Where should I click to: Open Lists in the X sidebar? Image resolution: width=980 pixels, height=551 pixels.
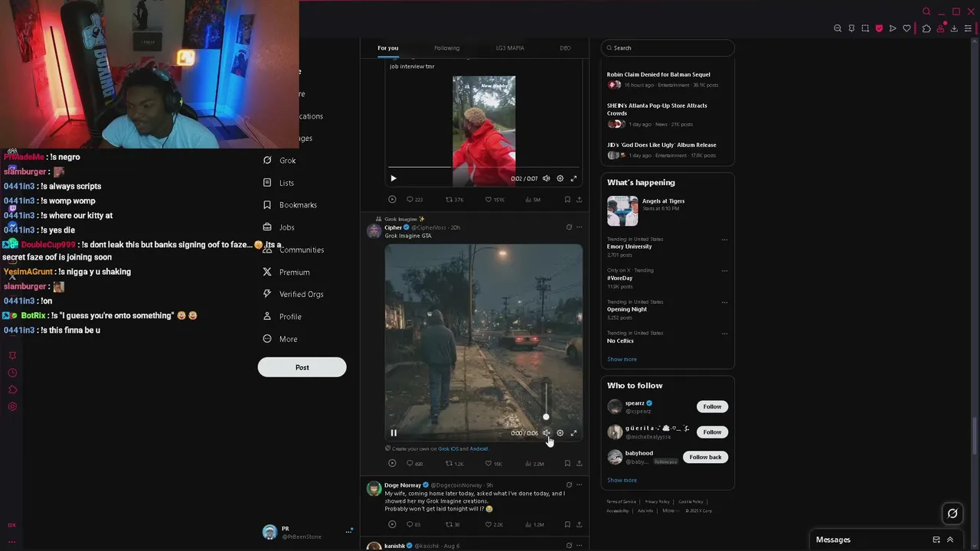(279, 183)
